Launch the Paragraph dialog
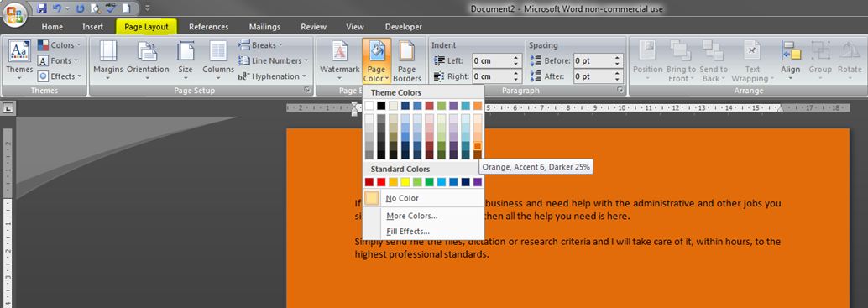The image size is (868, 308). coord(620,90)
